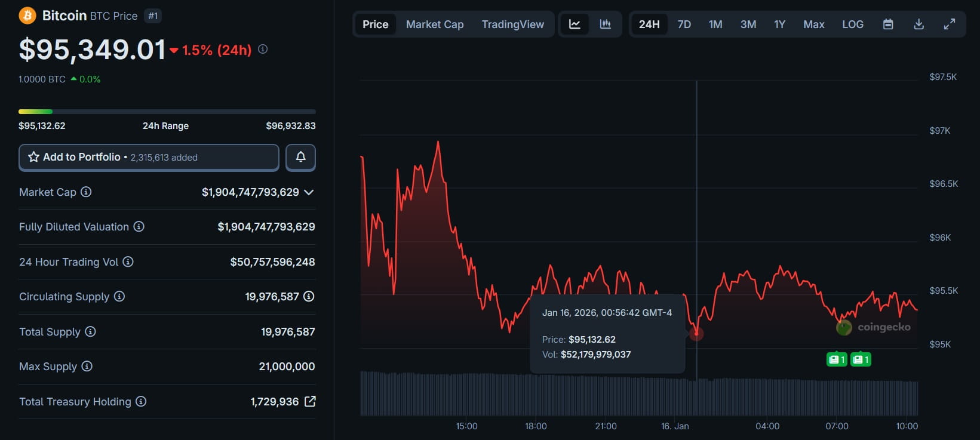Open the calendar date range picker
The width and height of the screenshot is (980, 440).
click(888, 24)
